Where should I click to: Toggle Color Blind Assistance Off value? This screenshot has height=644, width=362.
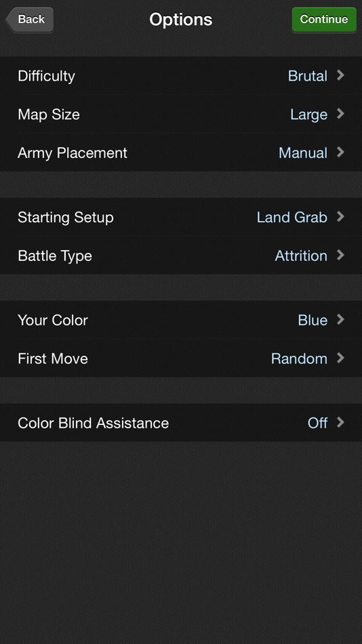click(x=317, y=423)
